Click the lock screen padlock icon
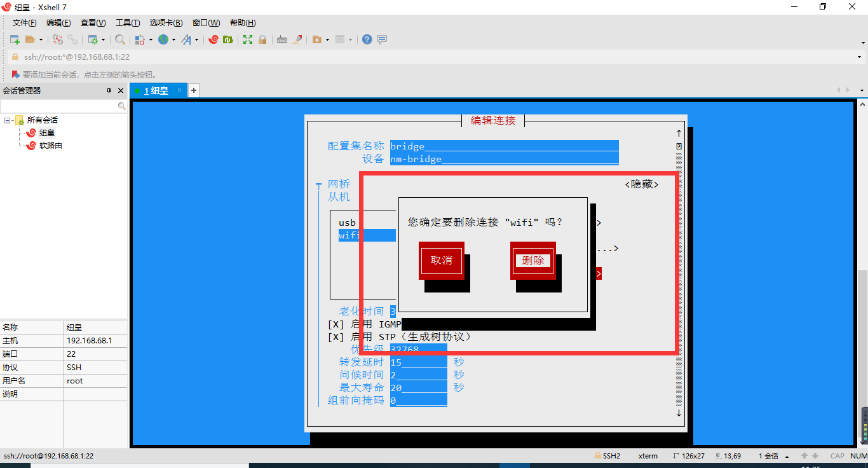The height and width of the screenshot is (468, 868). [262, 39]
